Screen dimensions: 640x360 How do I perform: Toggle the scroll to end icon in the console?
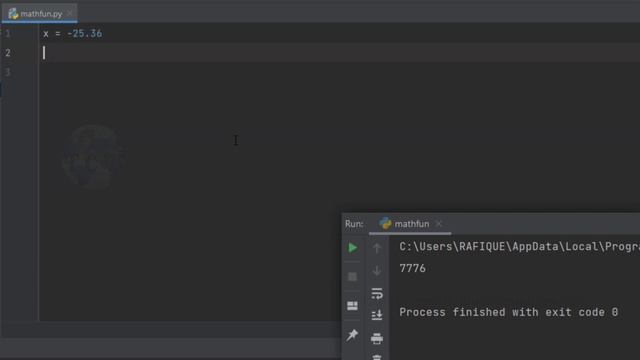(377, 315)
